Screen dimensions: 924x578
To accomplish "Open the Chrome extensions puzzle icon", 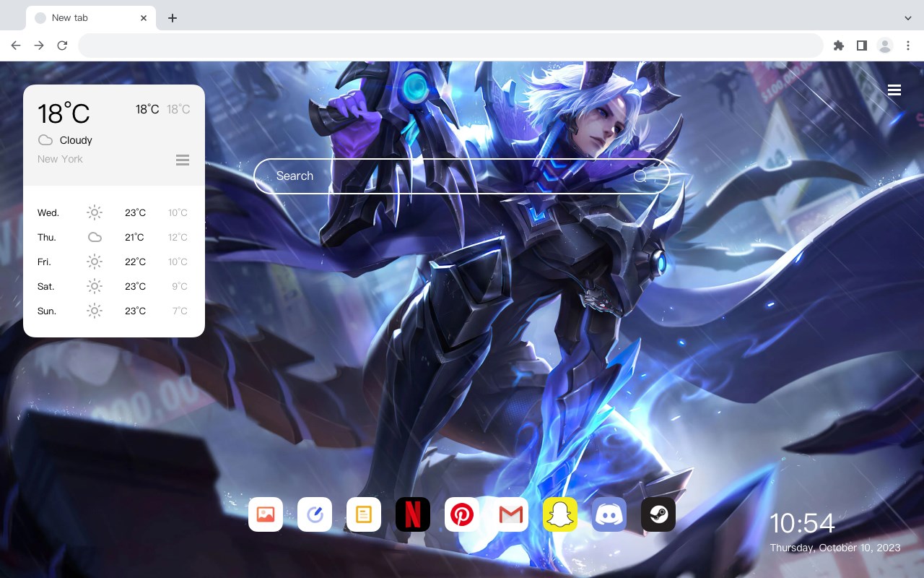I will click(x=838, y=46).
